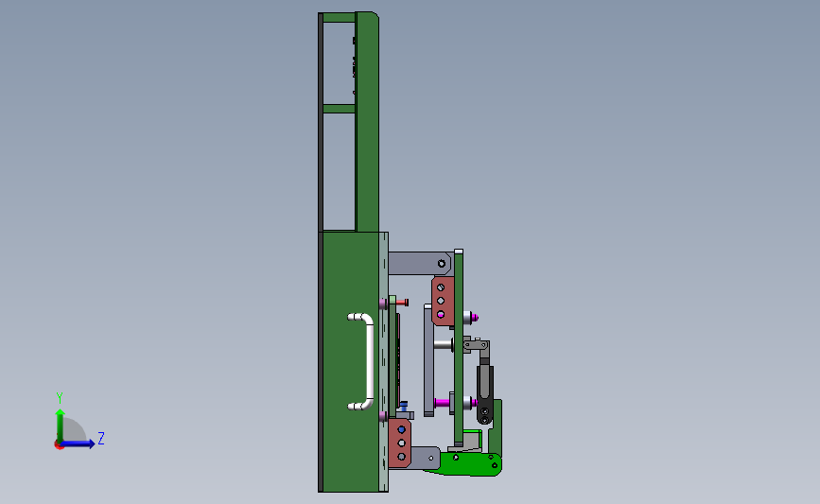Select the large green base plate behind handle
The height and width of the screenshot is (504, 820).
click(350, 362)
